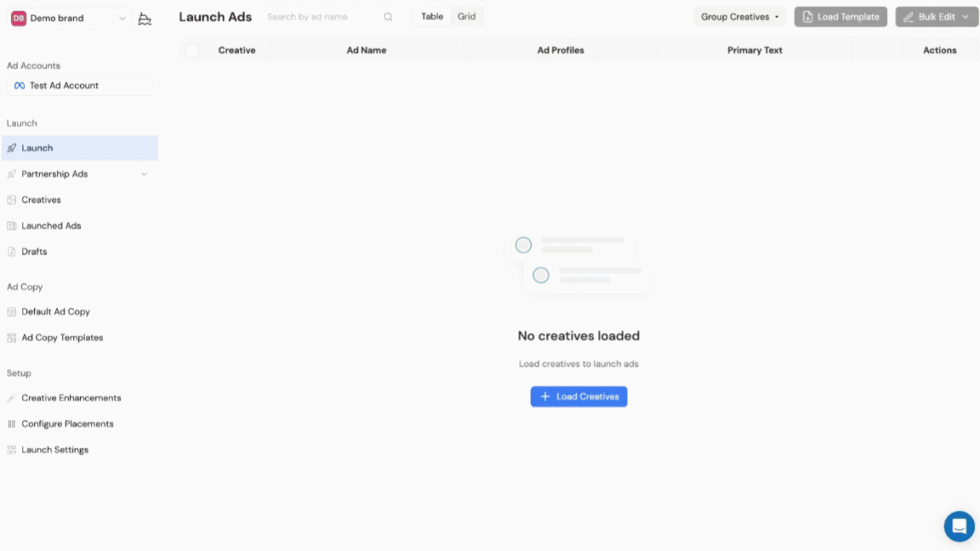Image resolution: width=980 pixels, height=551 pixels.
Task: Switch to Table view
Action: point(432,17)
